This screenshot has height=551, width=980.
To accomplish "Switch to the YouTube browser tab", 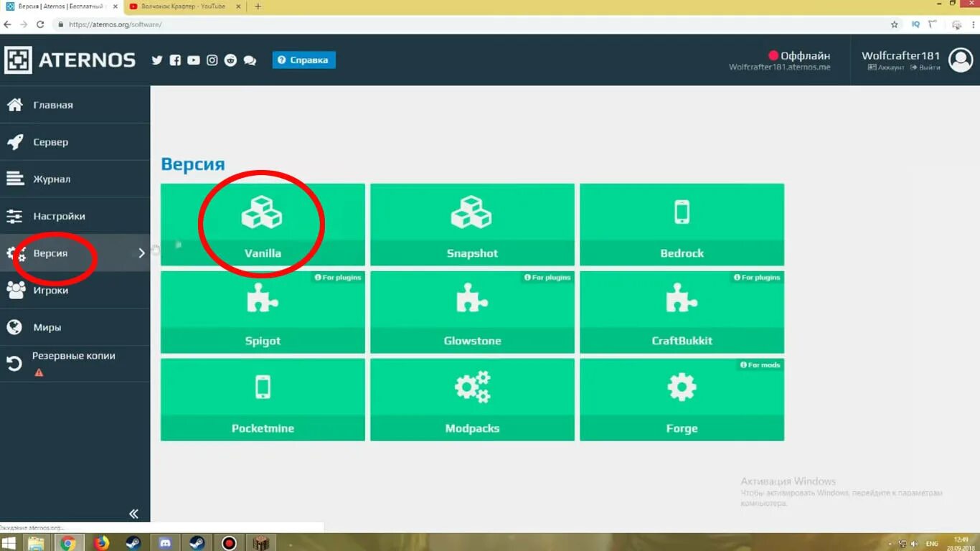I will point(184,6).
